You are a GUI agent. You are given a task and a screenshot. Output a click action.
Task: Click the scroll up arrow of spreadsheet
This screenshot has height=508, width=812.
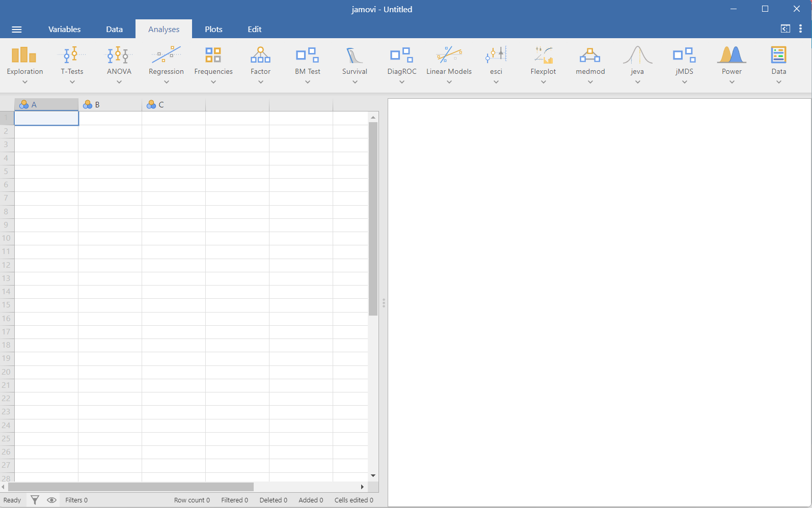[373, 118]
